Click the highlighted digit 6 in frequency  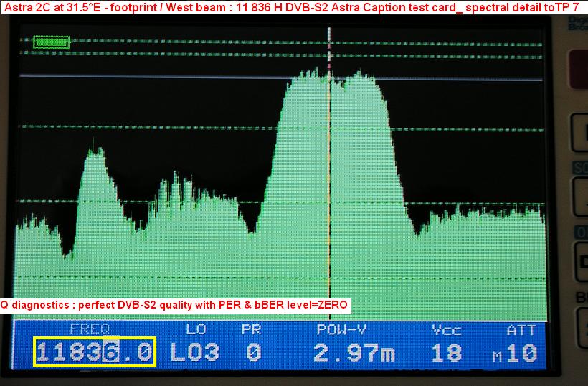coord(113,352)
